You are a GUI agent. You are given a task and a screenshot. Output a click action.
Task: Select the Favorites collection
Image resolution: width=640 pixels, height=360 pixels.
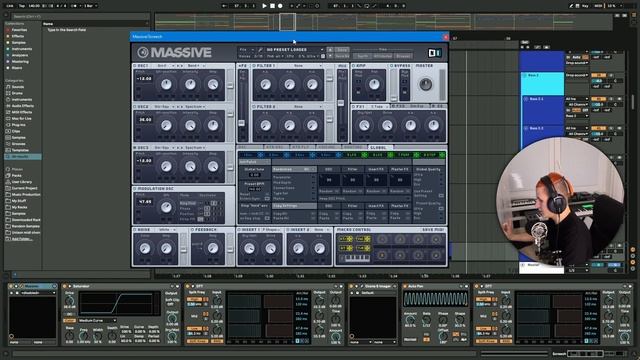pos(19,30)
